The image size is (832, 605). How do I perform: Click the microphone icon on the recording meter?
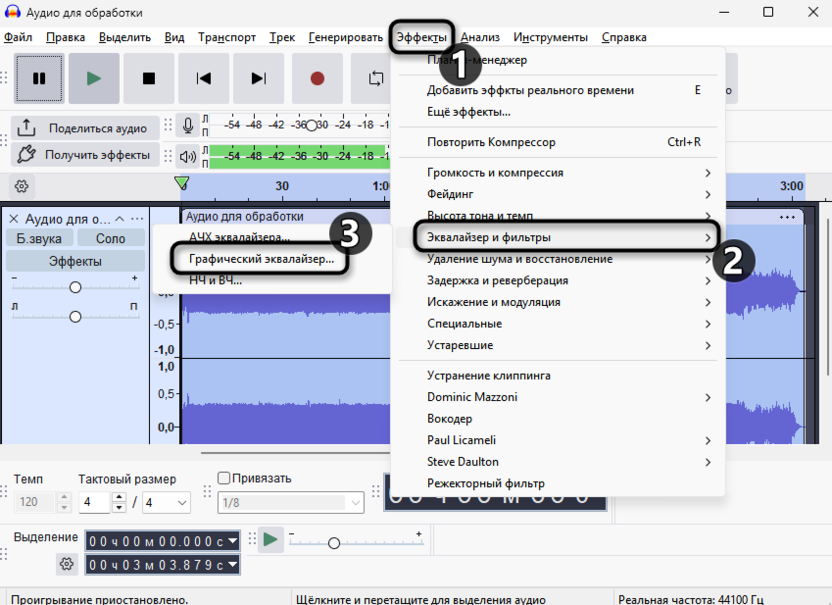(x=188, y=125)
